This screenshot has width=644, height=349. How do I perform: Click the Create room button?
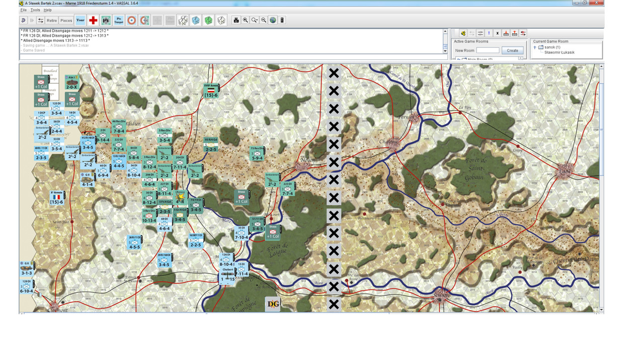pos(512,50)
